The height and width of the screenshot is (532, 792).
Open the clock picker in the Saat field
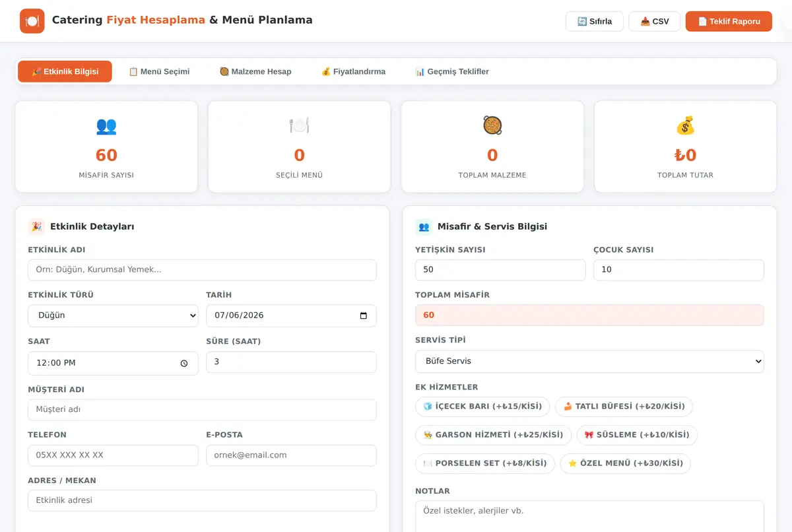pos(184,363)
